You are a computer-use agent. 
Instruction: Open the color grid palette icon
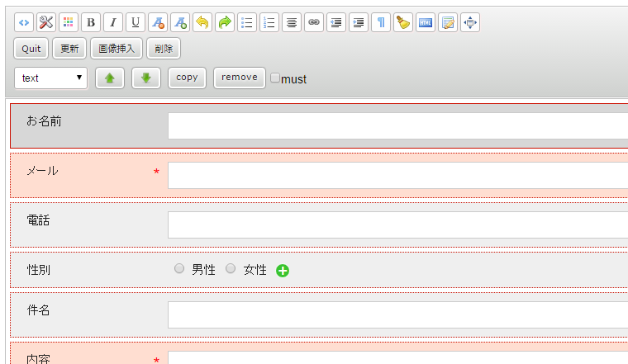coord(68,23)
